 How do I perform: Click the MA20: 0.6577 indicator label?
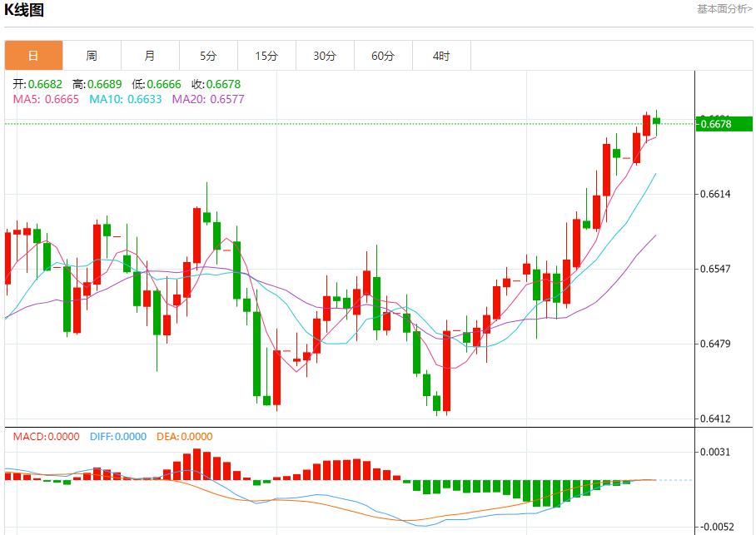(x=208, y=99)
